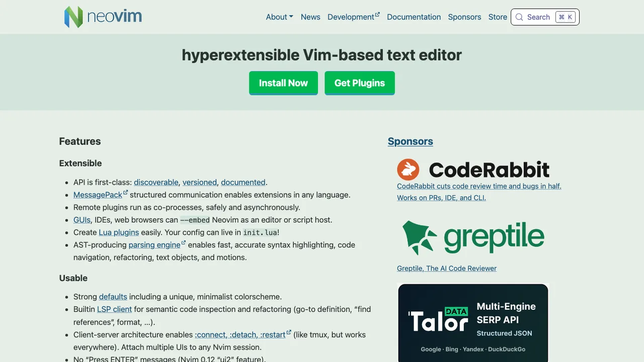Open the Development external link

353,17
